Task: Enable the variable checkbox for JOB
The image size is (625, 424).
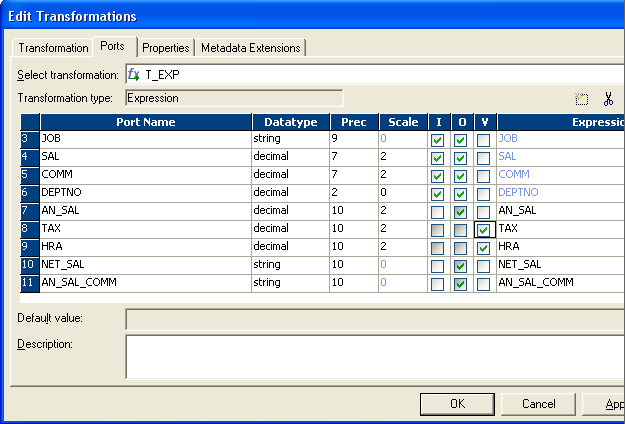Action: 483,140
